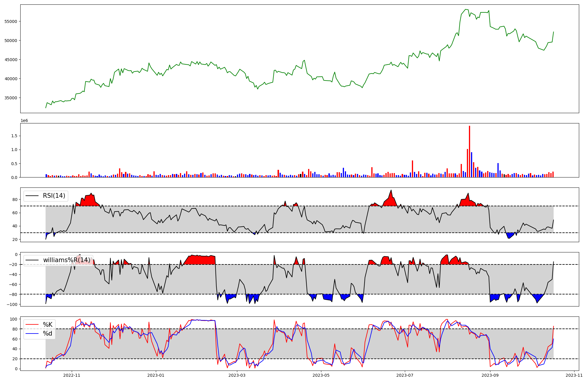The height and width of the screenshot is (382, 588).
Task: Click the 2022-11 x-axis date label
Action: coord(72,375)
